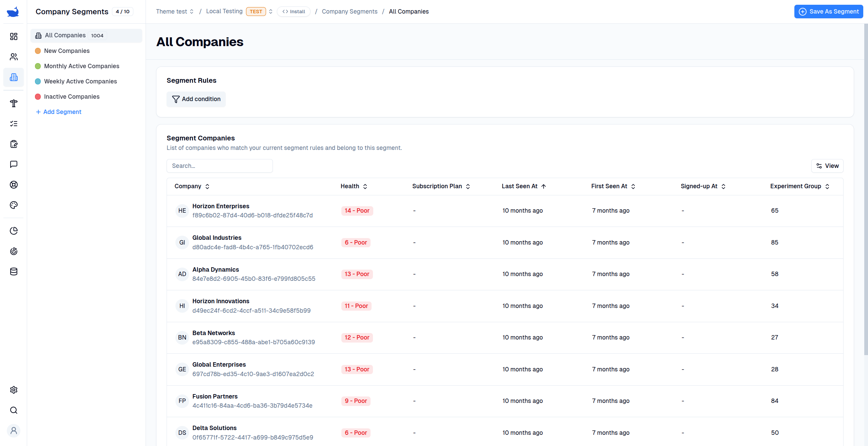Image resolution: width=868 pixels, height=446 pixels.
Task: Select the survey clipboard icon
Action: [14, 144]
